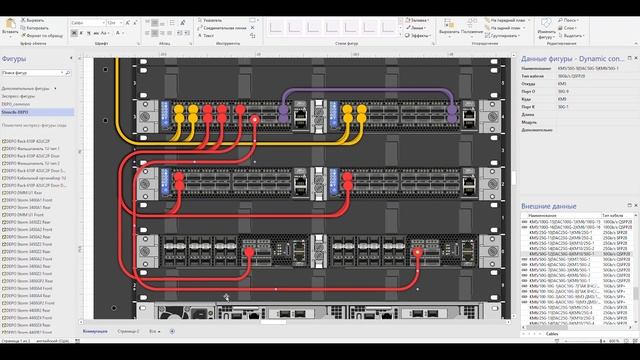Open the Слои layers dropdown
This screenshot has width=640, height=360.
568,28
